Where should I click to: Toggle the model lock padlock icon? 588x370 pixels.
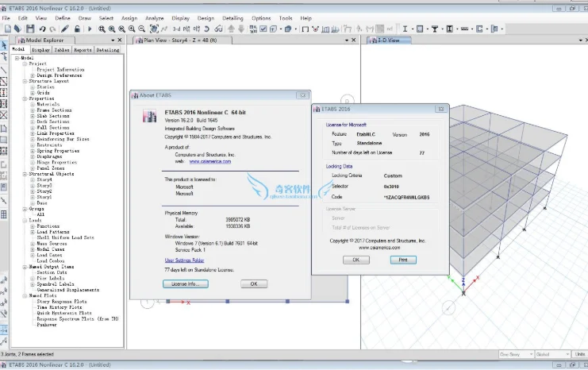tap(77, 29)
